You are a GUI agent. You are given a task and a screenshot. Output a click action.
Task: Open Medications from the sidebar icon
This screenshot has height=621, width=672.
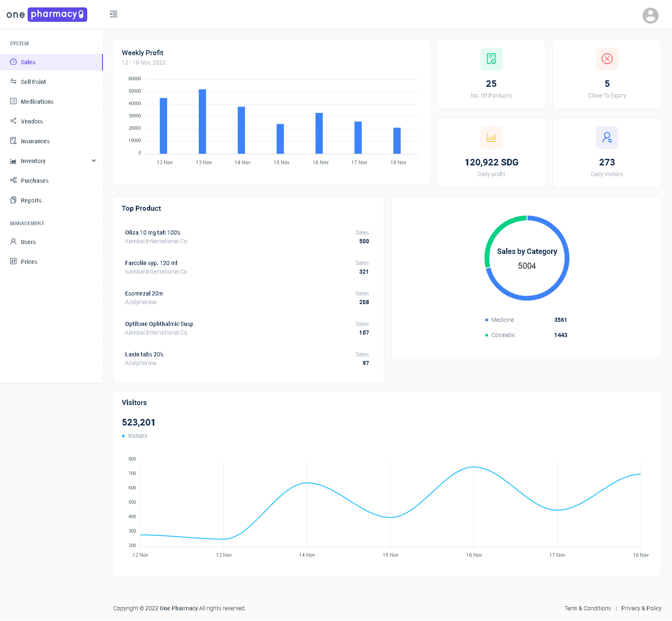tap(14, 101)
